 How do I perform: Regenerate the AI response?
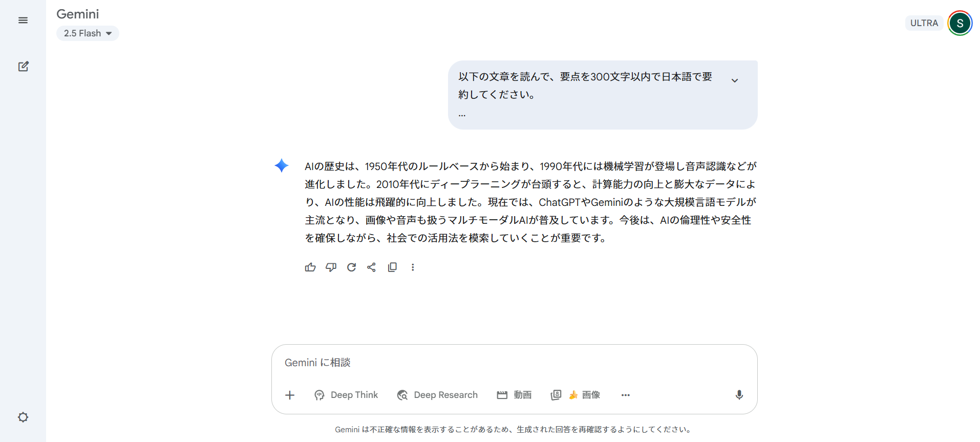[351, 267]
